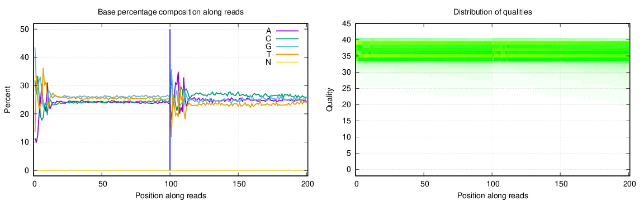Click the title Distribution of qualities

[493, 12]
